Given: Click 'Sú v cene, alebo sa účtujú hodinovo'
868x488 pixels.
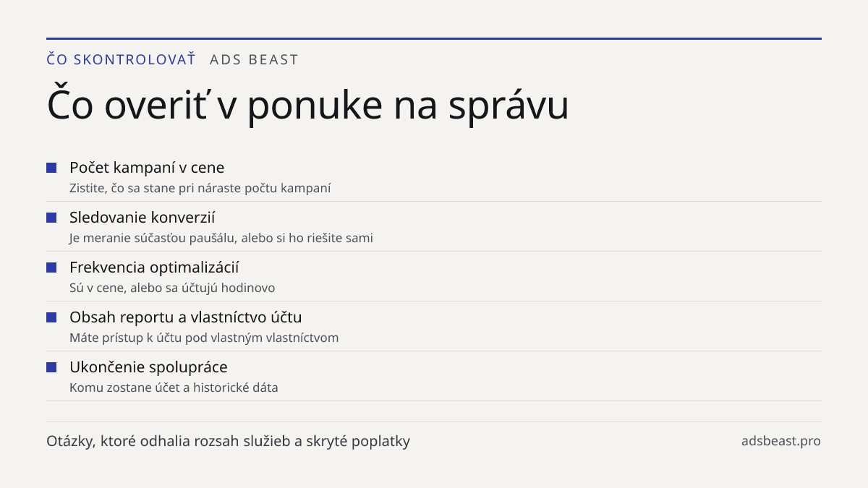Looking at the screenshot, I should click(x=172, y=288).
